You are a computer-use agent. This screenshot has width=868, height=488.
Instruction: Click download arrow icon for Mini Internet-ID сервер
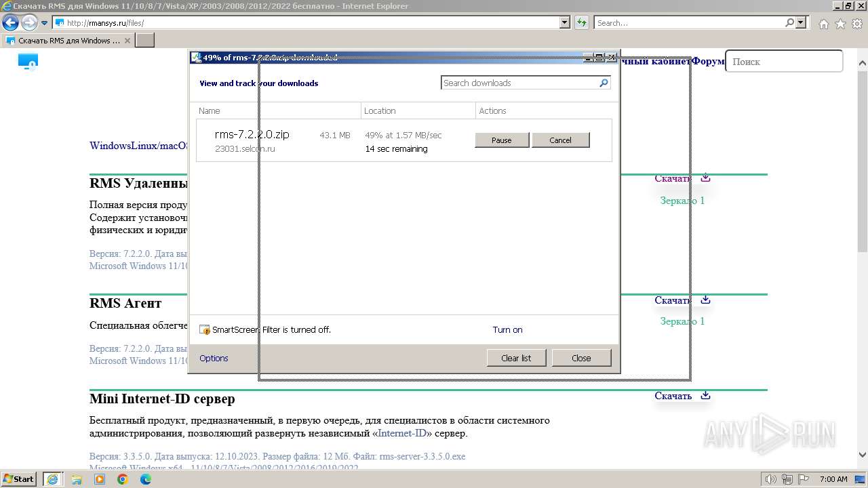tap(705, 395)
